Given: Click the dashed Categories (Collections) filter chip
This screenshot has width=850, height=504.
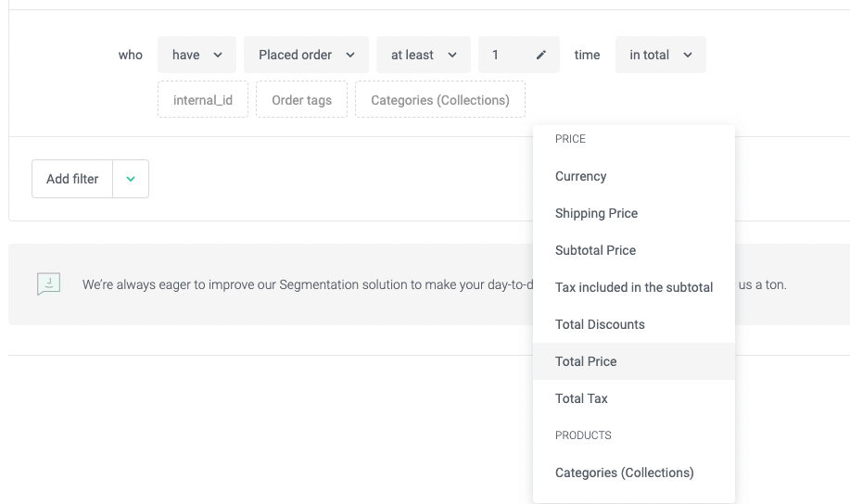Looking at the screenshot, I should [x=440, y=100].
